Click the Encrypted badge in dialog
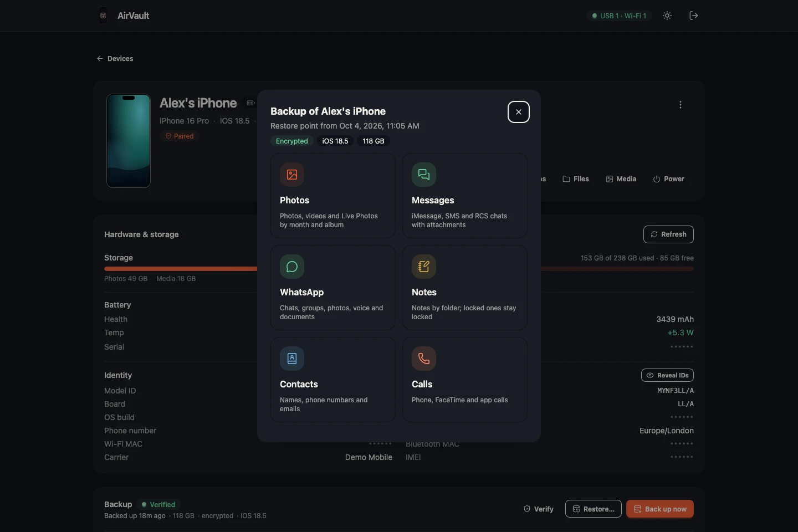Image resolution: width=798 pixels, height=532 pixels. (292, 141)
